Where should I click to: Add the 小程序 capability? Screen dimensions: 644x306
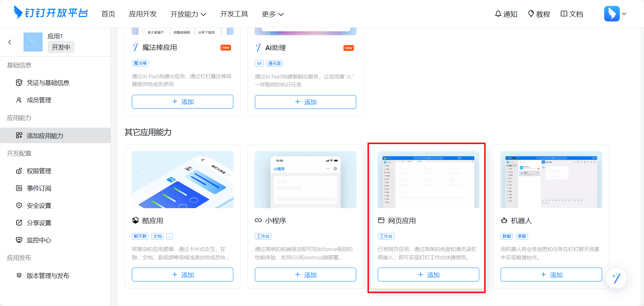305,275
